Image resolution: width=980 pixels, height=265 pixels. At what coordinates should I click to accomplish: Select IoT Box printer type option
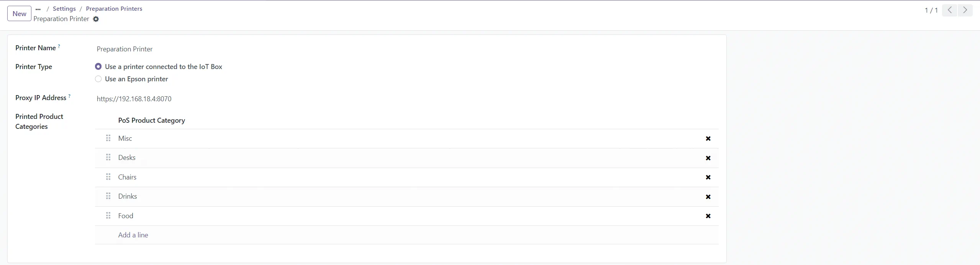pos(98,67)
